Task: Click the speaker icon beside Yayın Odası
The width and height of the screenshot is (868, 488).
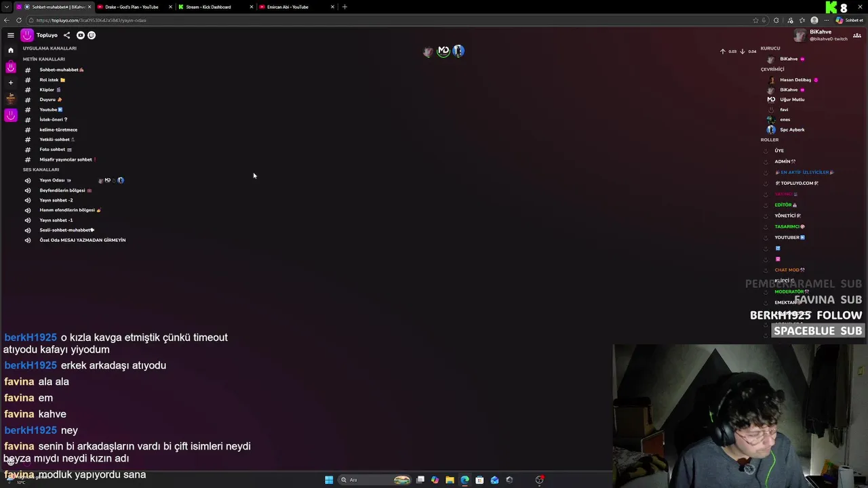Action: [x=28, y=180]
